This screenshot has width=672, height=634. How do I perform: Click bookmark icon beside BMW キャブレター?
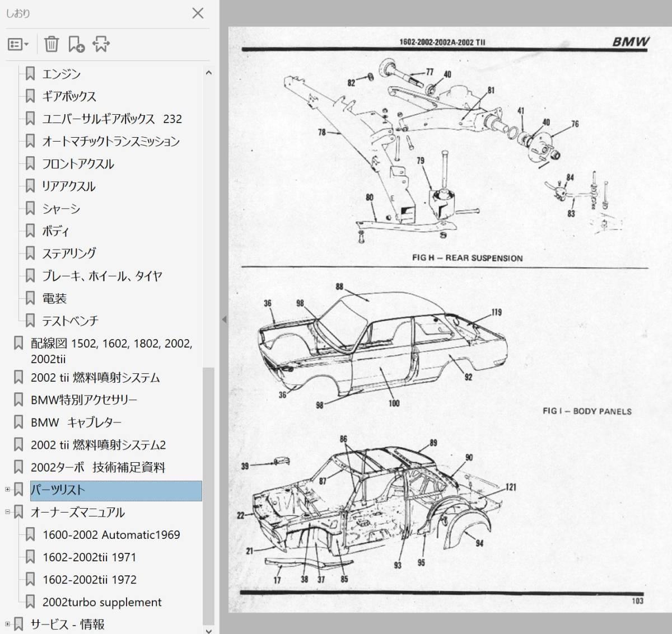click(x=18, y=422)
